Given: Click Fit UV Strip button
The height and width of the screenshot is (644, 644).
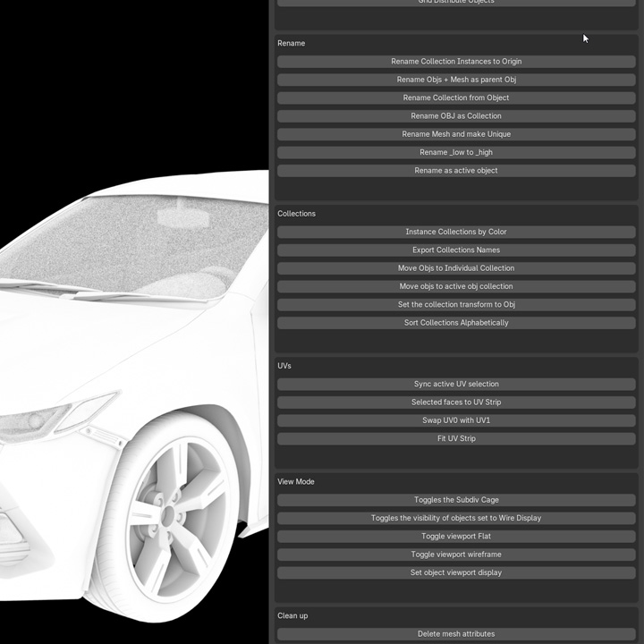Looking at the screenshot, I should tap(456, 438).
